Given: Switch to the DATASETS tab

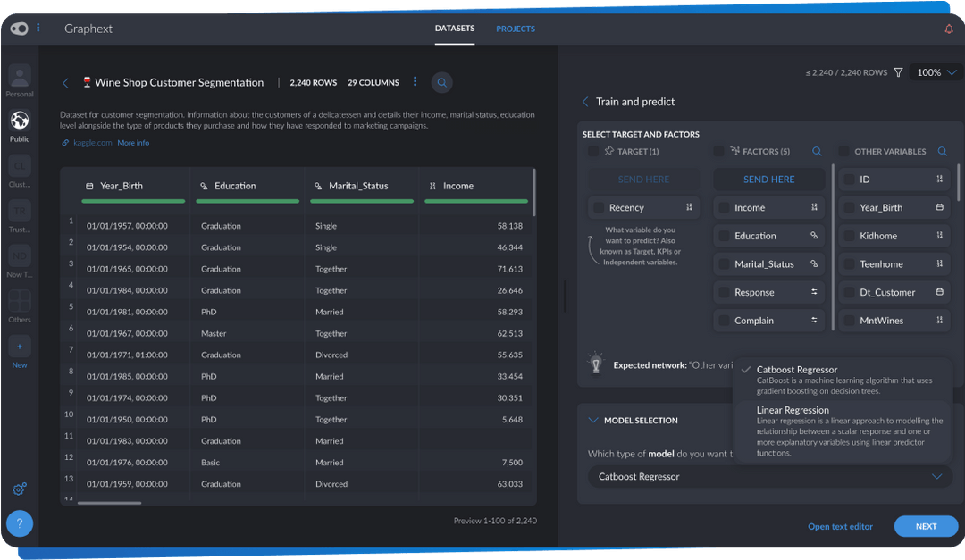Looking at the screenshot, I should (455, 28).
